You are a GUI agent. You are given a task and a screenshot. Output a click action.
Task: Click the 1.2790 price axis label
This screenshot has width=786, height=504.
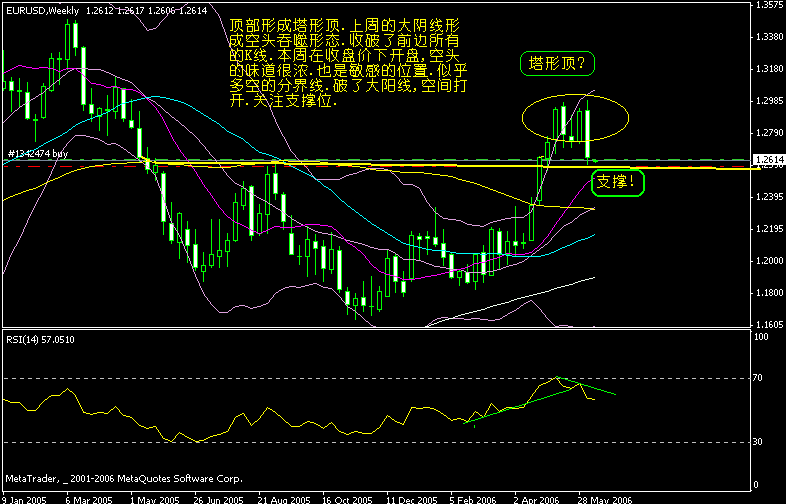pyautogui.click(x=769, y=133)
